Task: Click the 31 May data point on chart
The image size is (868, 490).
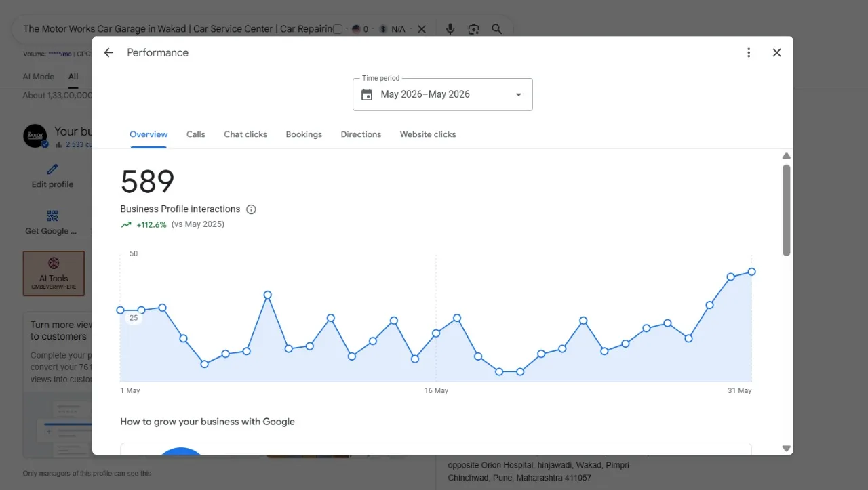Action: pos(751,272)
